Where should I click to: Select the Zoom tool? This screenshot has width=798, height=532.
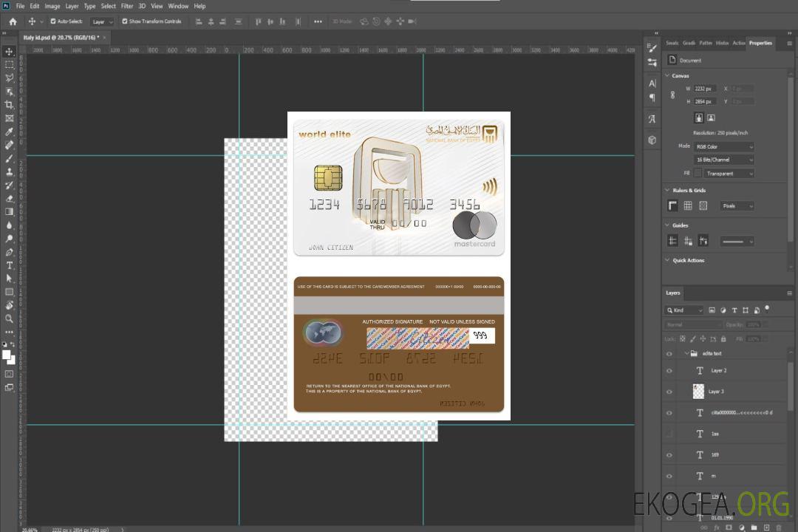pyautogui.click(x=10, y=318)
